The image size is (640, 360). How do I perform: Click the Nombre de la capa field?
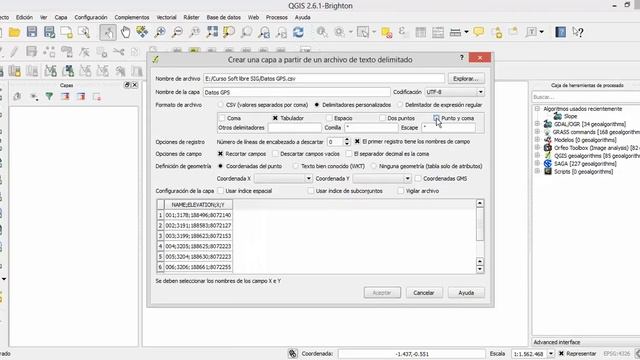297,92
